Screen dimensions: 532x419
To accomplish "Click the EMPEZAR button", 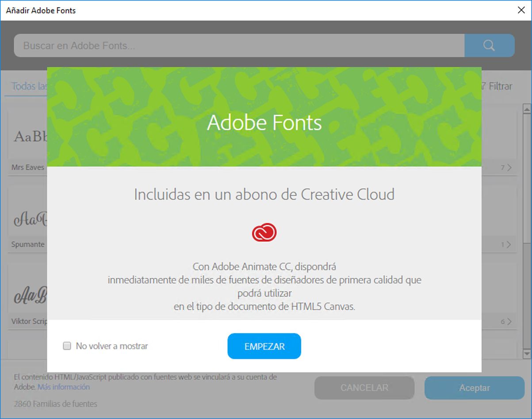I will [x=264, y=346].
